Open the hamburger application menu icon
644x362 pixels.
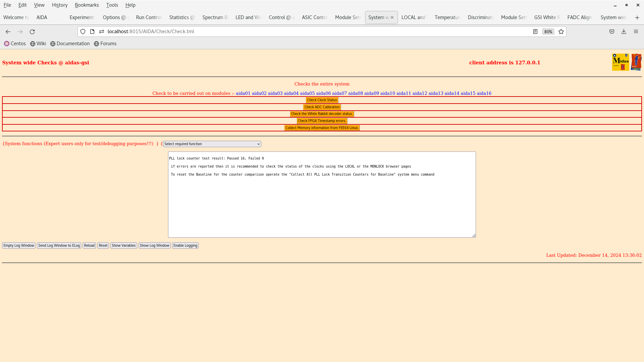coord(636,32)
